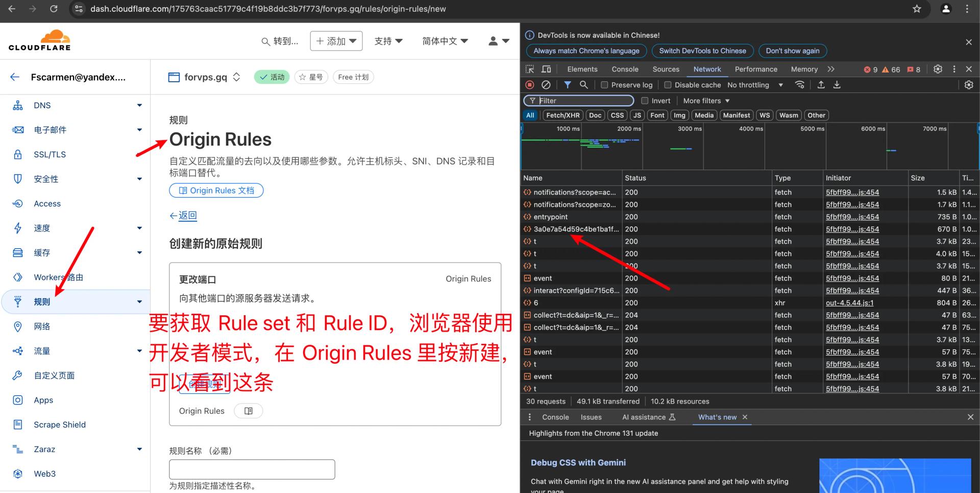
Task: Filter requests by JS type
Action: pyautogui.click(x=637, y=115)
